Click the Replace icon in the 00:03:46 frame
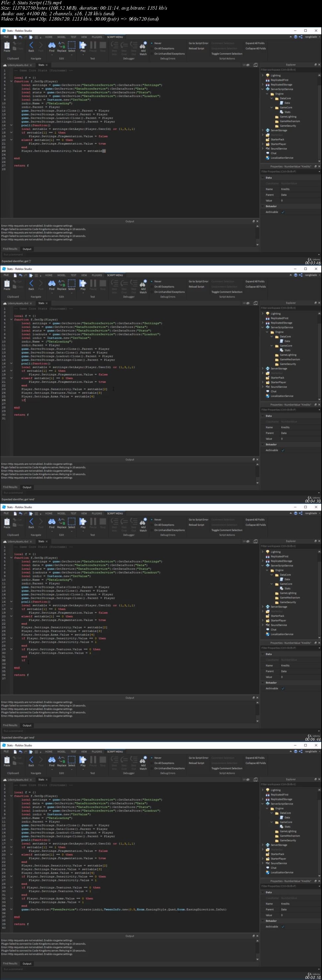322x980 pixels. point(62,45)
